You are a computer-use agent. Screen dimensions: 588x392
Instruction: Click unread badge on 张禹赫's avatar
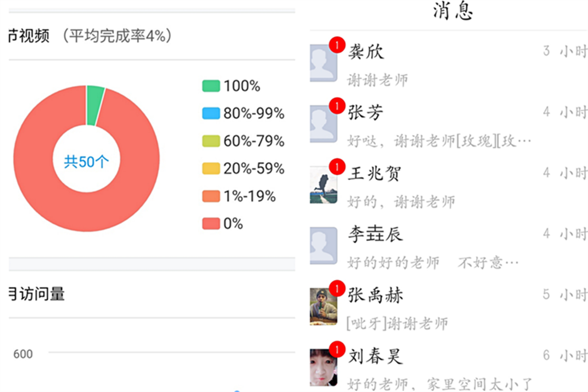click(x=337, y=289)
